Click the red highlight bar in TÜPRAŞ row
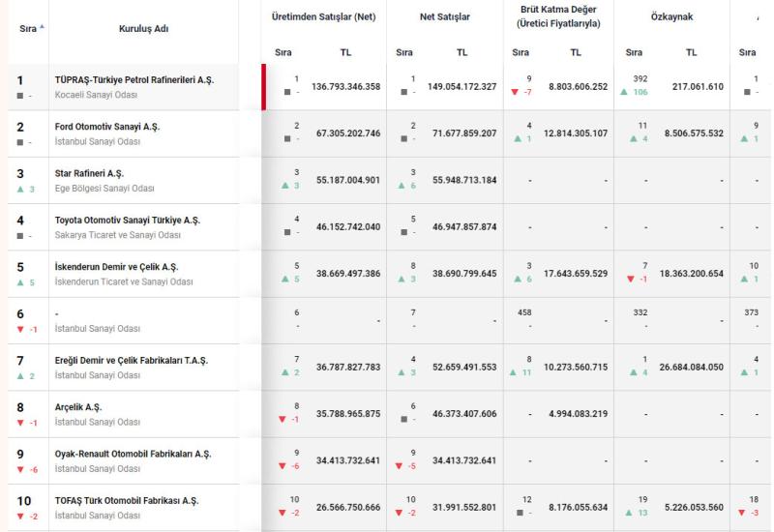Screen dimensions: 774x532 coord(263,87)
